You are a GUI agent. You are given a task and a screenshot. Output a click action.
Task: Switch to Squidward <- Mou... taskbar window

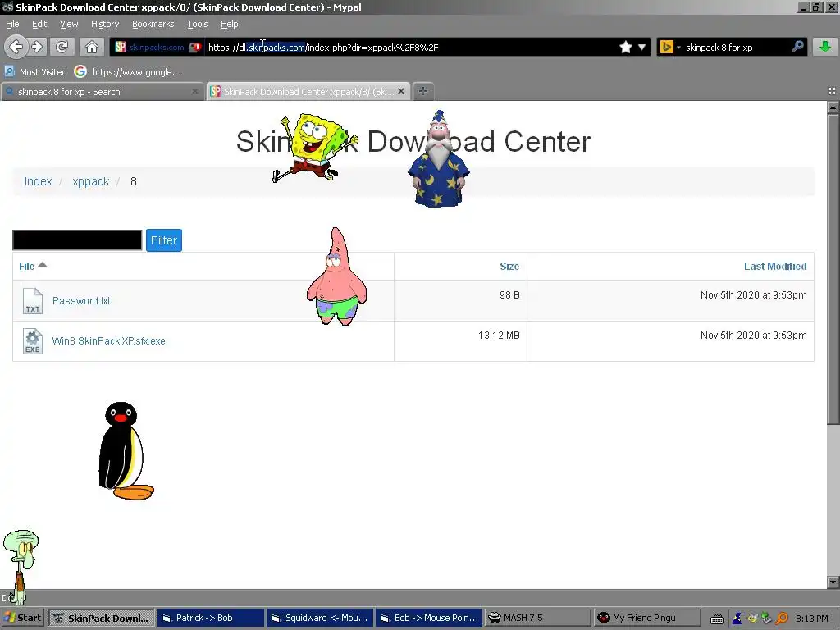coord(319,618)
